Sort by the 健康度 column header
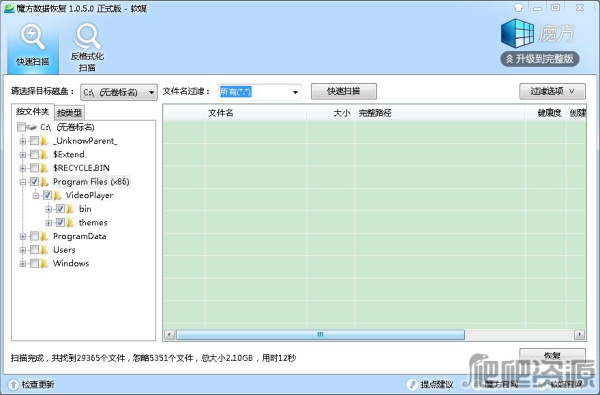The height and width of the screenshot is (395, 600). coord(545,113)
